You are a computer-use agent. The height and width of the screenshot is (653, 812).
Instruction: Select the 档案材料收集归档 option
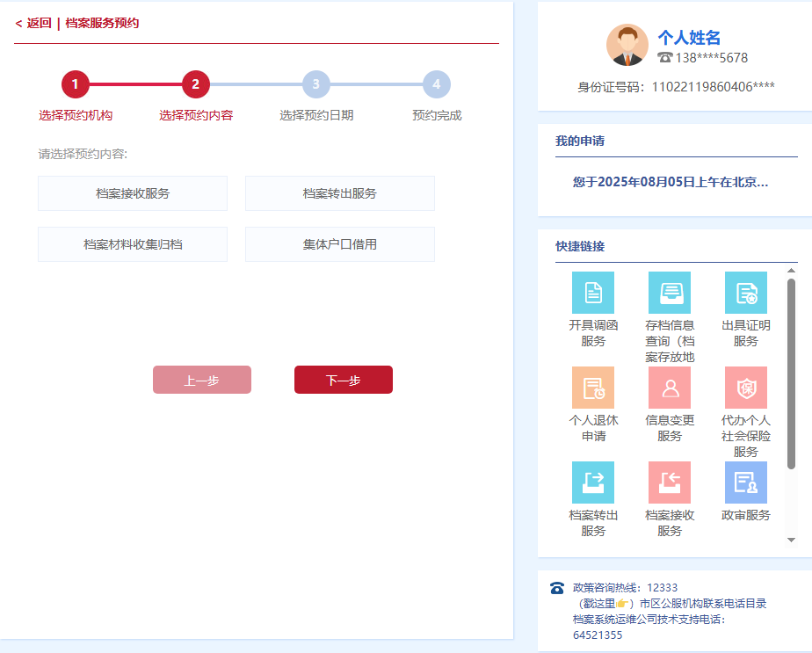(x=133, y=244)
